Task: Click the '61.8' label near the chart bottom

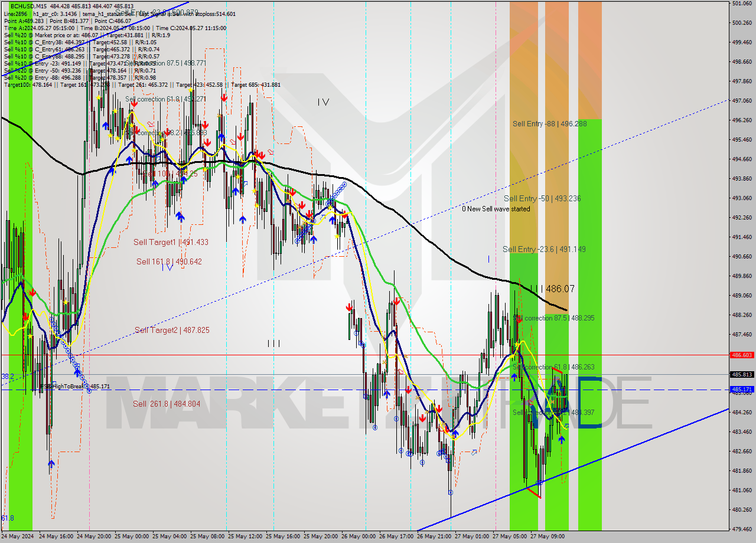Action: (x=7, y=518)
